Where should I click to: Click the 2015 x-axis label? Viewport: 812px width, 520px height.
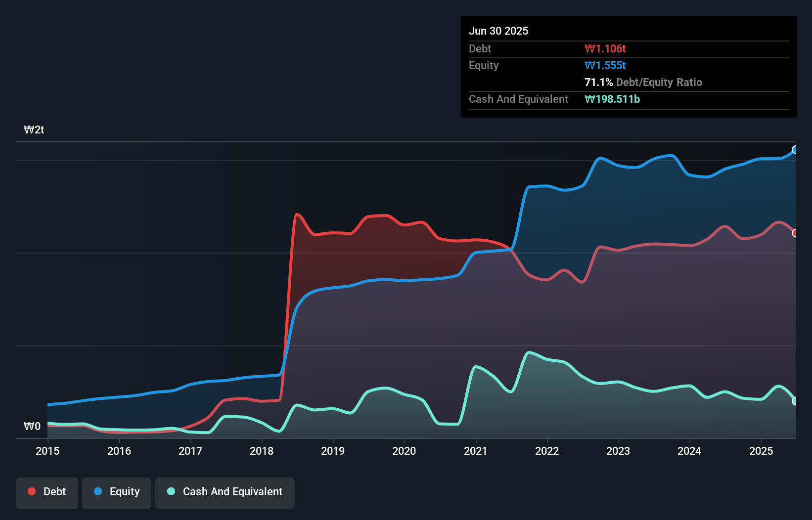47,451
